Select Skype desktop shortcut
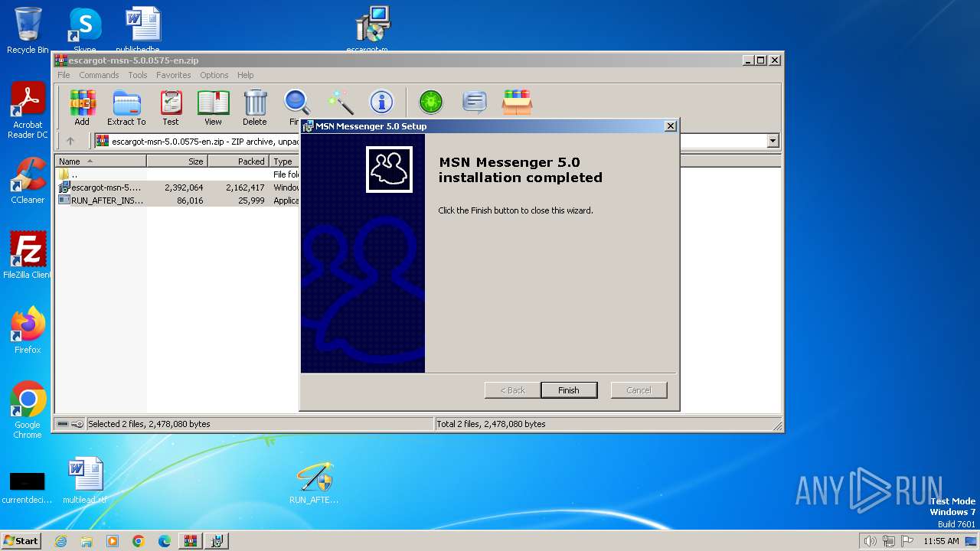 coord(84,31)
